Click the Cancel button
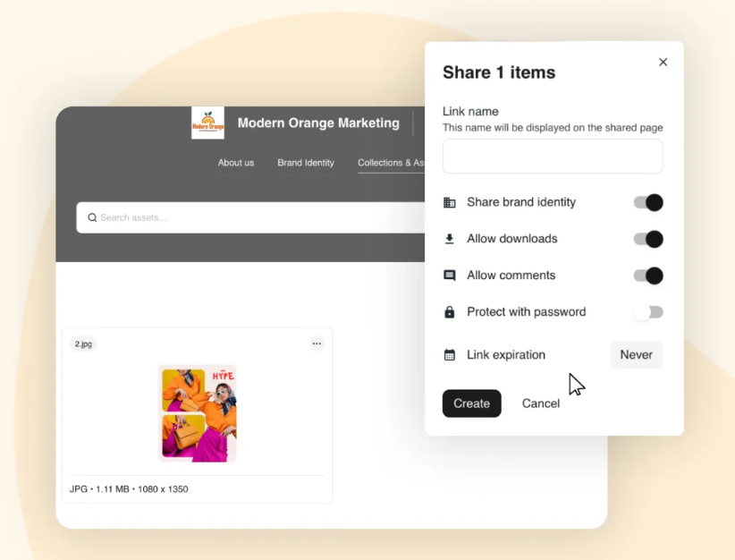The width and height of the screenshot is (735, 560). coord(540,403)
